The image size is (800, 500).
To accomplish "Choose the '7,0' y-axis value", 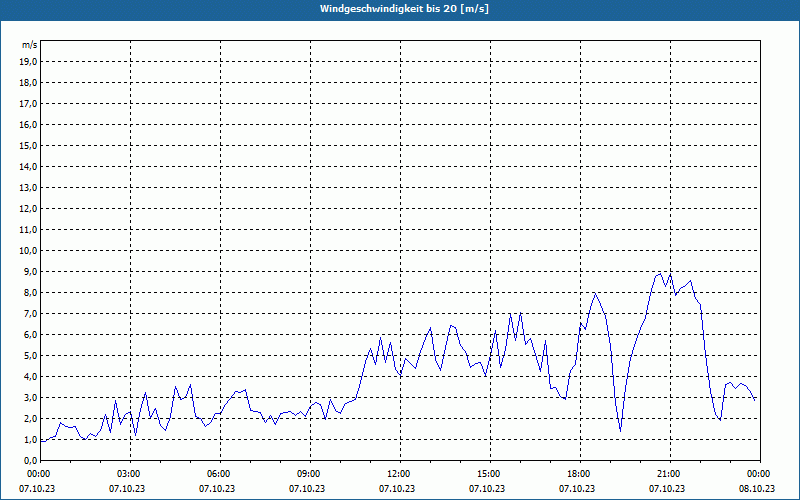I will point(30,313).
